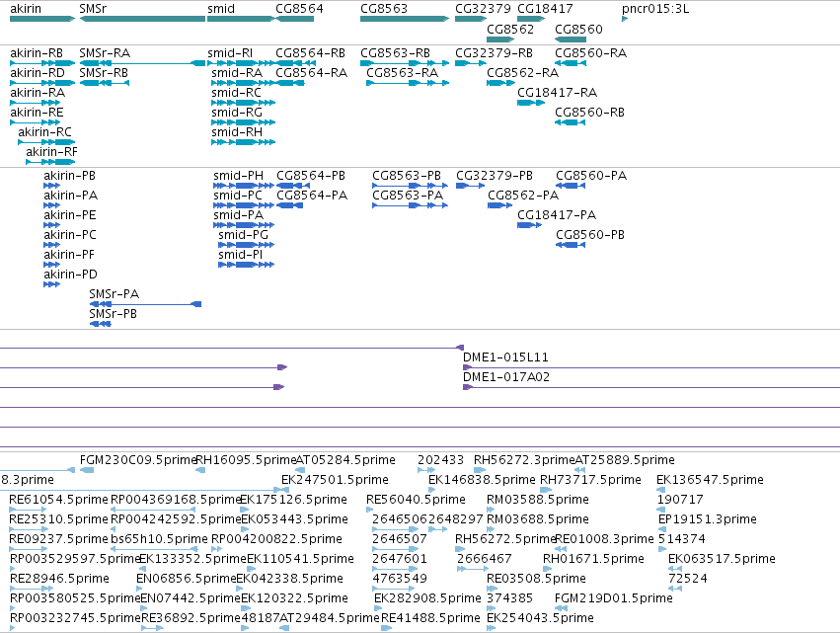
Task: Open protein smid-PI
Action: pos(247,265)
